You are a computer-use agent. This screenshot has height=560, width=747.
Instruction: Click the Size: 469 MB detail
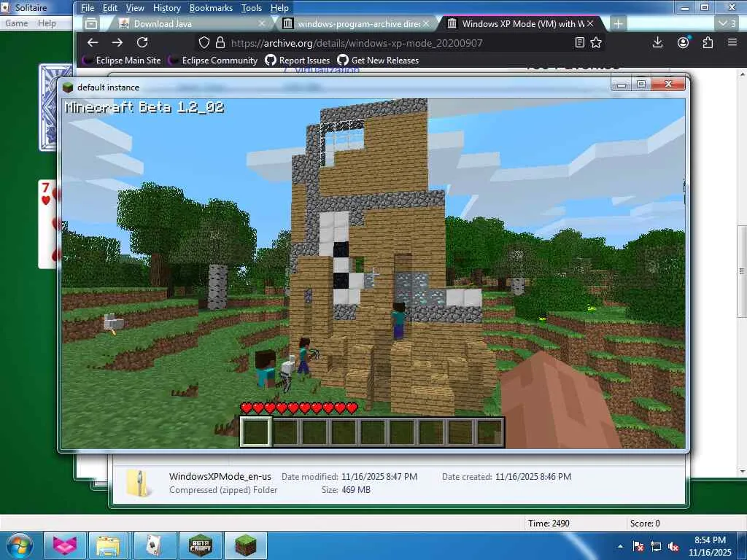tap(346, 489)
